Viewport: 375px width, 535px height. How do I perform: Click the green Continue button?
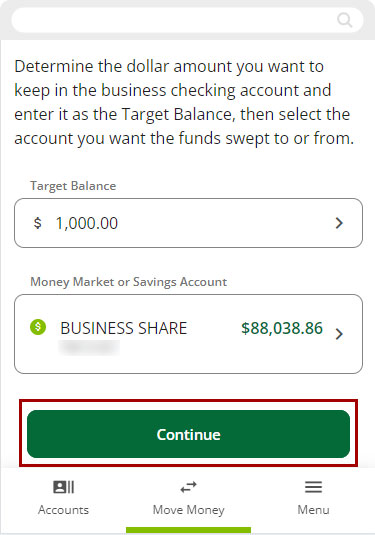(188, 434)
